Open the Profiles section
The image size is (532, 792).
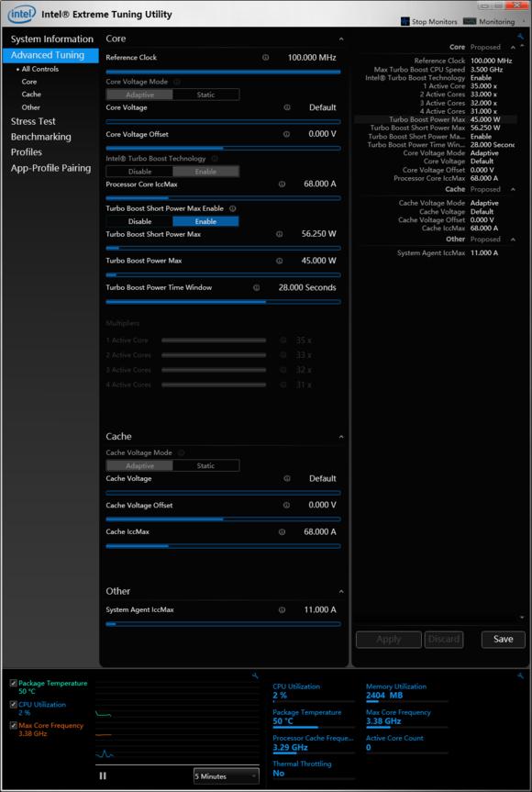click(x=27, y=152)
